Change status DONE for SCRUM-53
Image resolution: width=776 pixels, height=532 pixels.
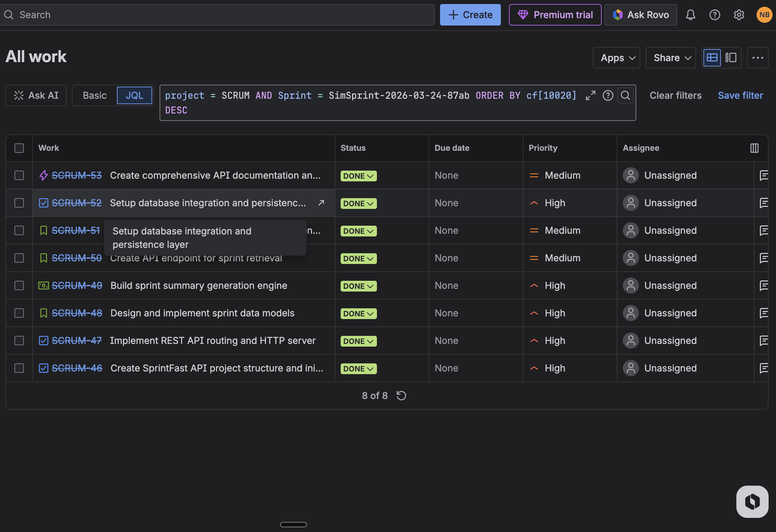(x=358, y=176)
